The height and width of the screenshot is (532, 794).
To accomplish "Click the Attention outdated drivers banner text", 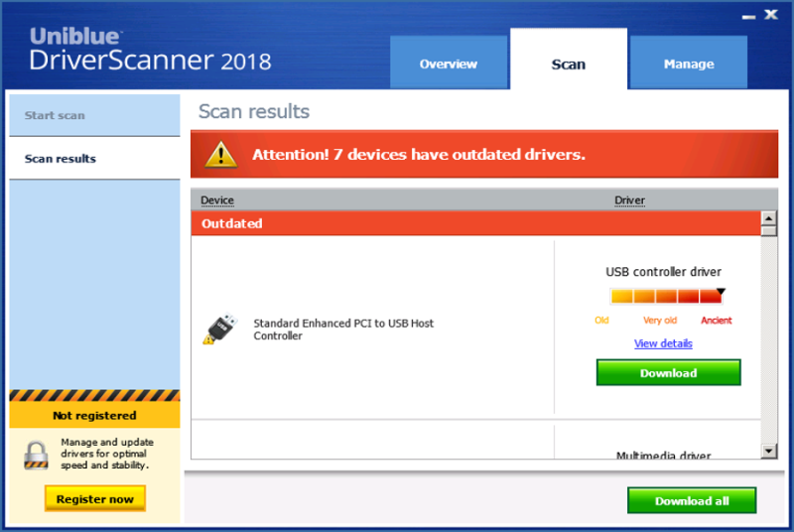I will (418, 154).
